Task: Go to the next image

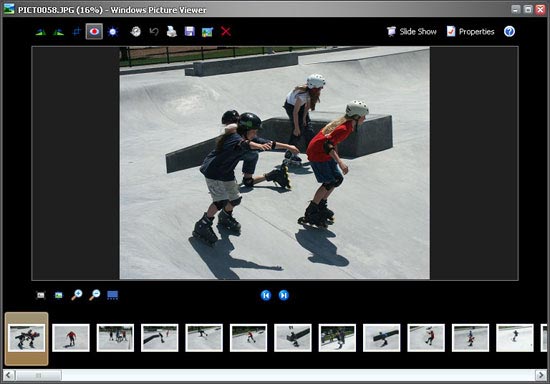Action: coord(284,295)
